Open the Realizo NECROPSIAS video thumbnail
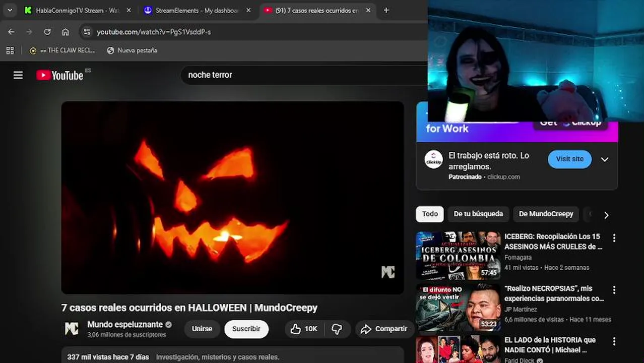644x363 pixels. point(458,307)
